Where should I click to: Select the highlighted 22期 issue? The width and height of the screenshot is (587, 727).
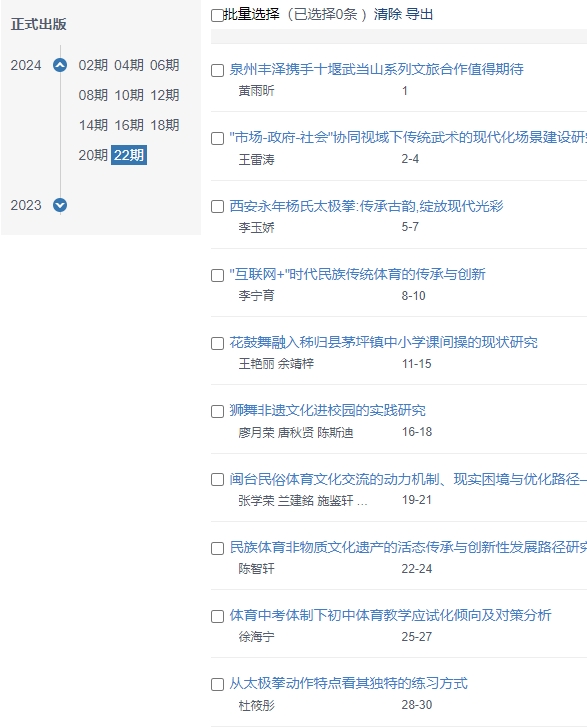129,155
